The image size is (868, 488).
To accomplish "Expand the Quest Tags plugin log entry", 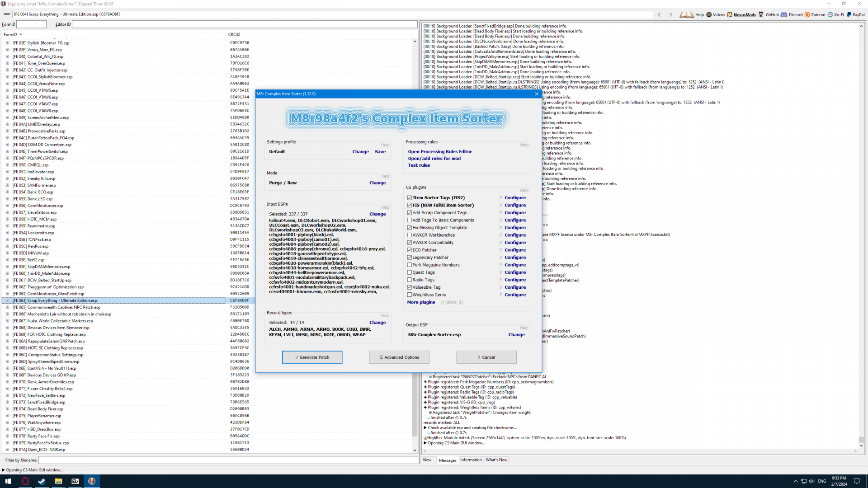I will (425, 387).
